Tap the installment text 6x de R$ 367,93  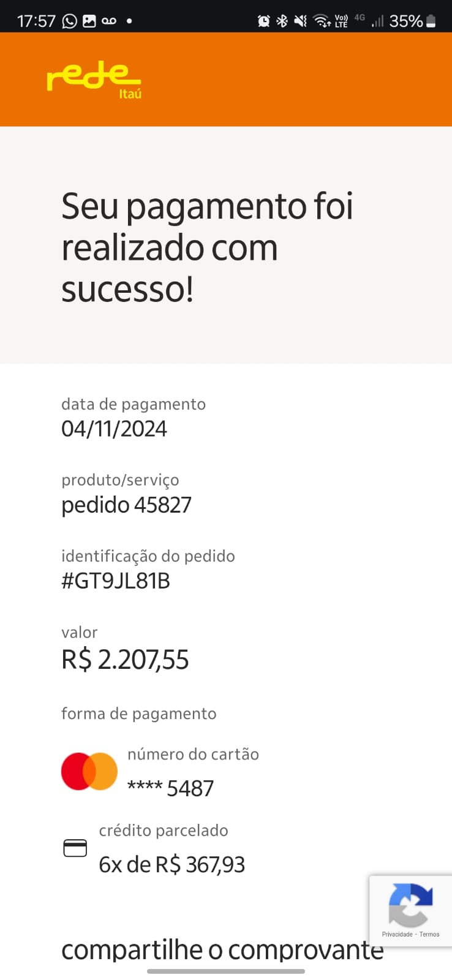pos(172,865)
